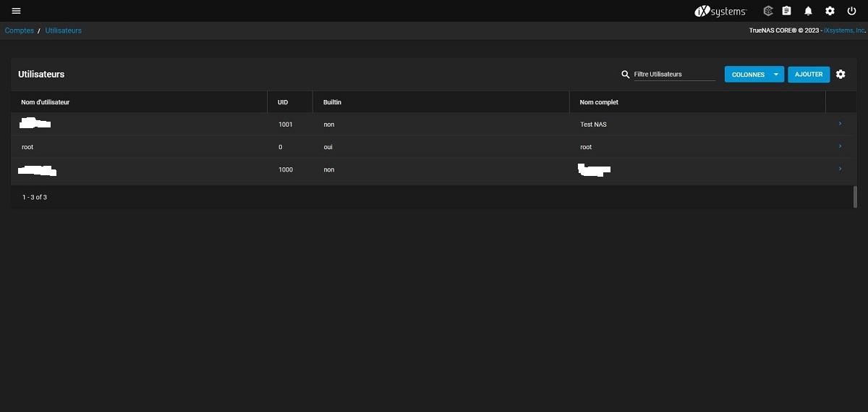The width and height of the screenshot is (868, 412).
Task: Click the search magnifier icon
Action: click(x=626, y=75)
